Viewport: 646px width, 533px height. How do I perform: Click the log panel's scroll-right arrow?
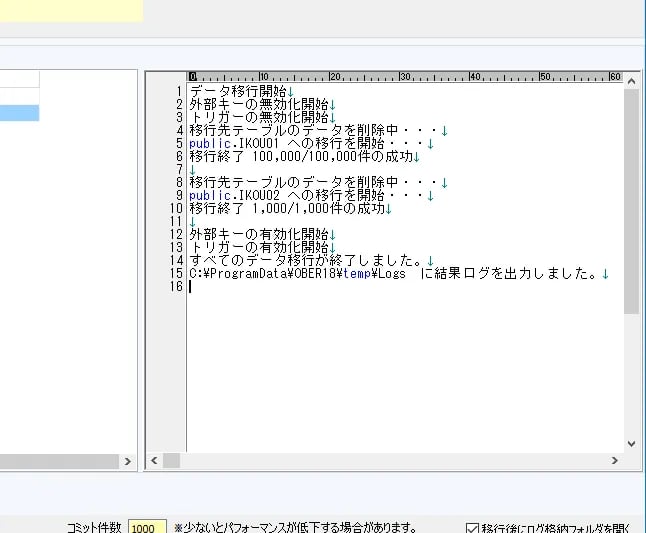pyautogui.click(x=611, y=461)
